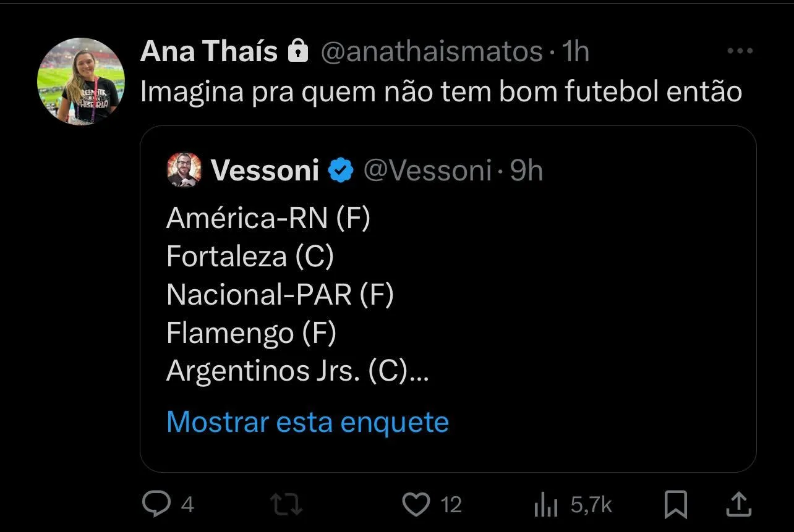Open the view analytics bar icon
This screenshot has width=794, height=532.
(x=545, y=505)
